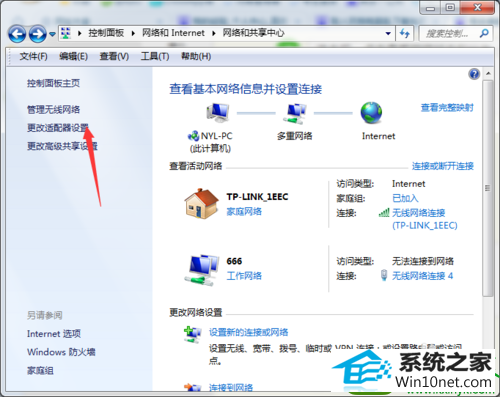
Task: Click the Internet globe icon
Action: [x=371, y=113]
